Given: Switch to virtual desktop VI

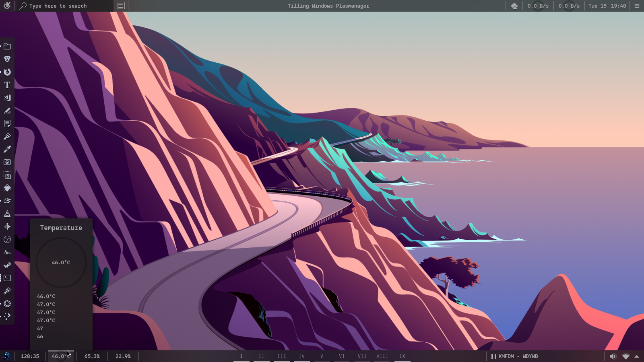Looking at the screenshot, I should pos(342,356).
